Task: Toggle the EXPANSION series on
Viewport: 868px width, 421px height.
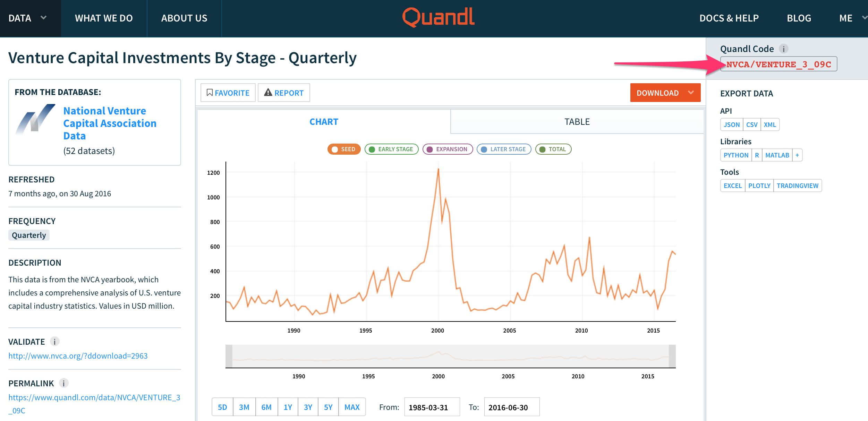Action: 448,149
